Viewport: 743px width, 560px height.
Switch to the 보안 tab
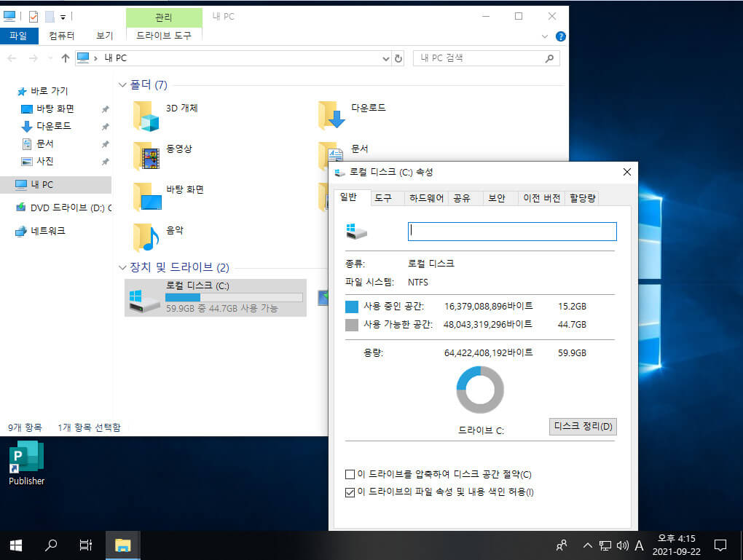(x=497, y=198)
